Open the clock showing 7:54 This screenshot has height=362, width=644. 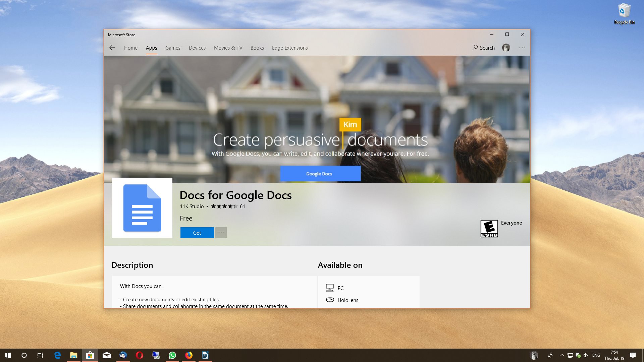tap(614, 355)
